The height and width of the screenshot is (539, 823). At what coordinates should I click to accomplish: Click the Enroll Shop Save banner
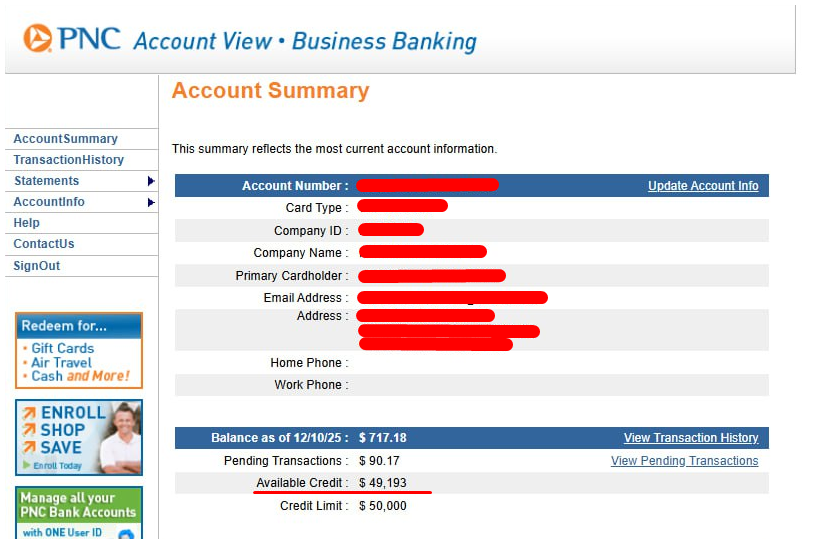[x=79, y=437]
